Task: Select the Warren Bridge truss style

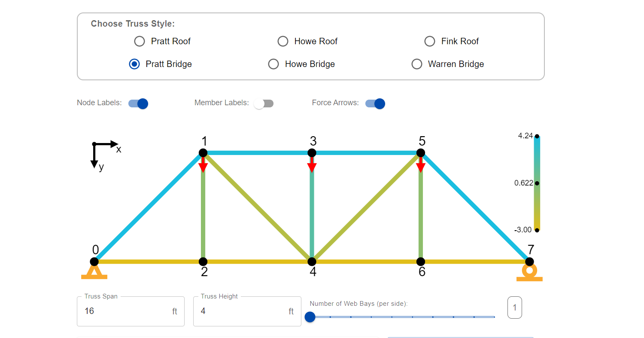Action: click(x=416, y=64)
